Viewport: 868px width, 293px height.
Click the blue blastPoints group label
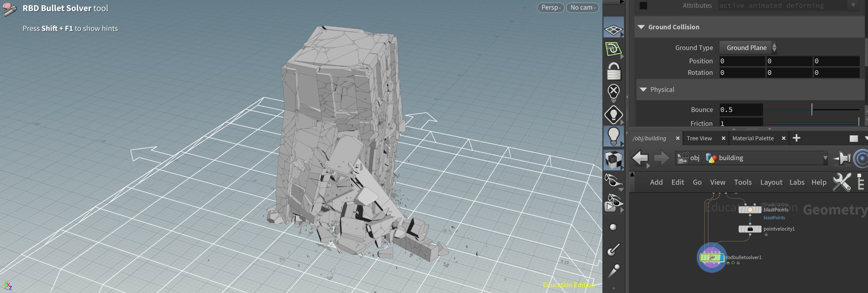pos(774,218)
